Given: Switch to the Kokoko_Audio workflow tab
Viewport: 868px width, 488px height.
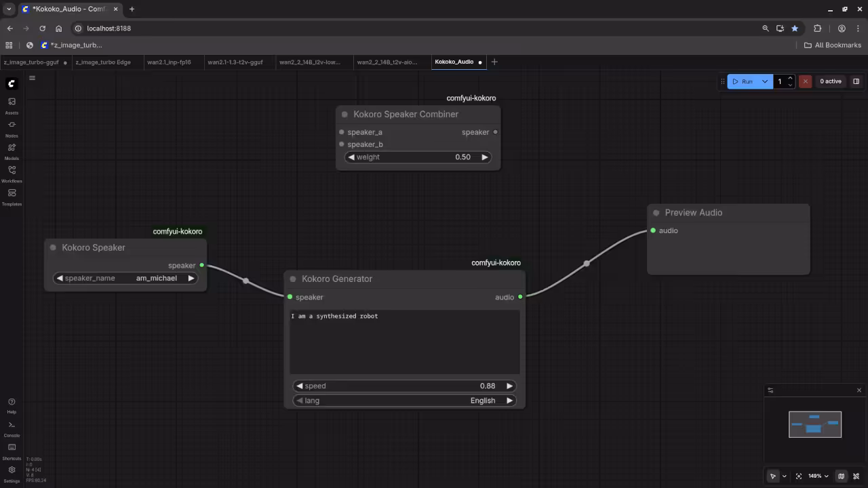Looking at the screenshot, I should [454, 62].
